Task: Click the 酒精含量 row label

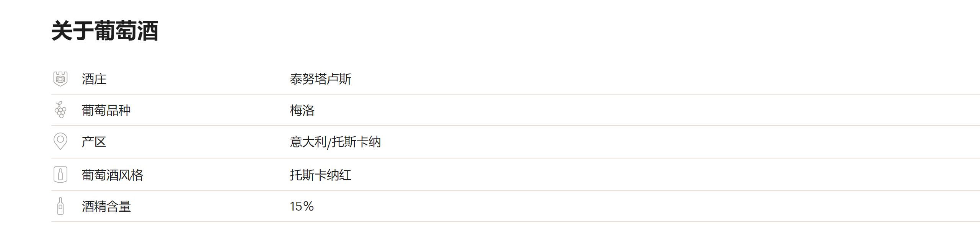Action: [106, 206]
